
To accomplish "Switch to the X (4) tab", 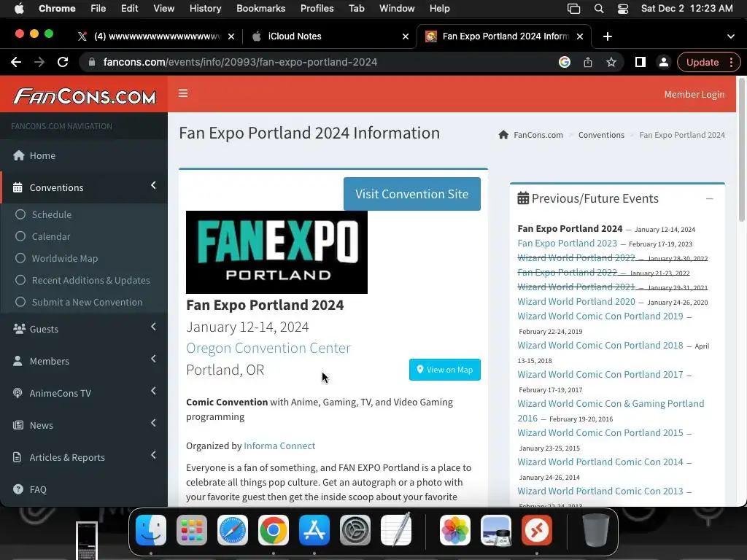I will 158,36.
